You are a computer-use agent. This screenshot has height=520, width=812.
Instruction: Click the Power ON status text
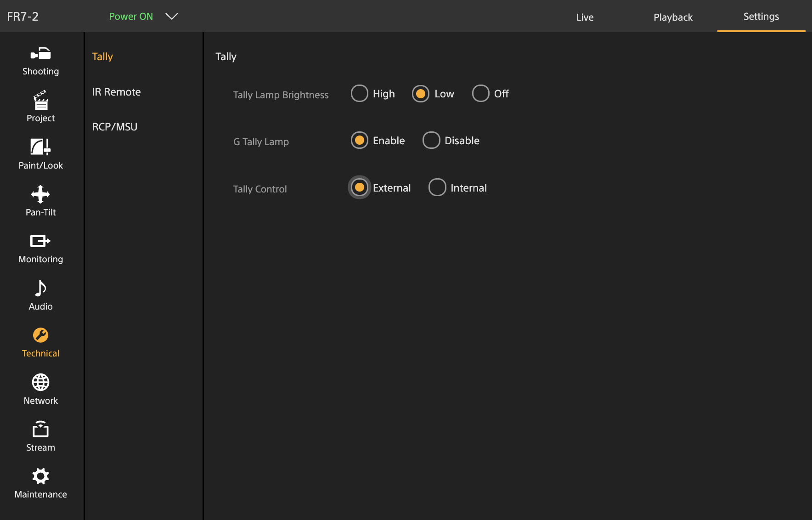131,17
